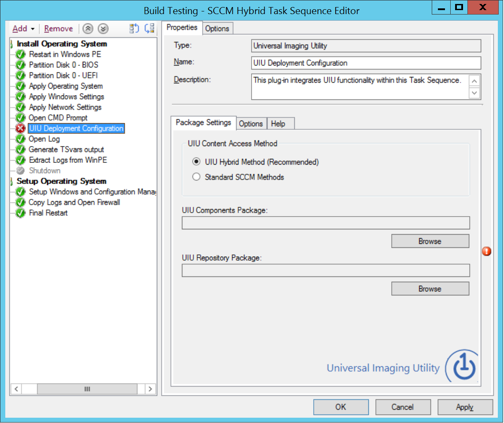The height and width of the screenshot is (423, 504).
Task: Click the tree horizontal scrollbar thumb
Action: (x=87, y=389)
